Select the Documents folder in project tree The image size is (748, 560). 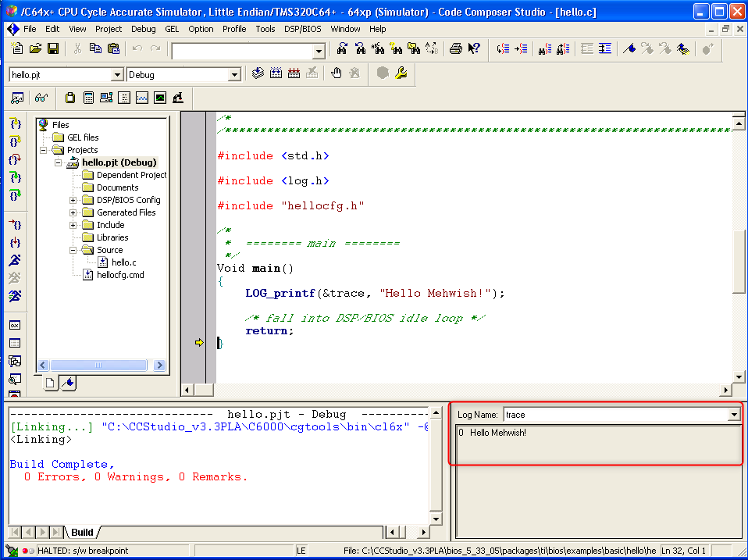pyautogui.click(x=117, y=188)
